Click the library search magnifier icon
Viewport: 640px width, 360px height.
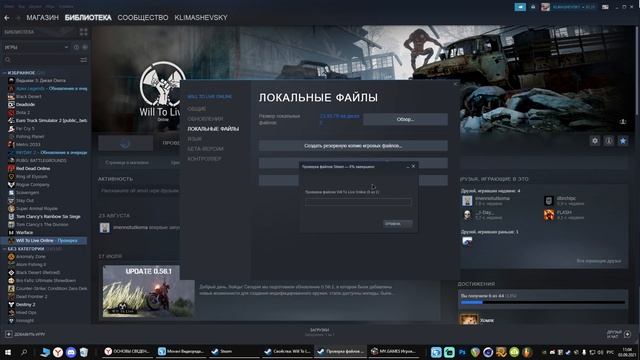(x=7, y=60)
